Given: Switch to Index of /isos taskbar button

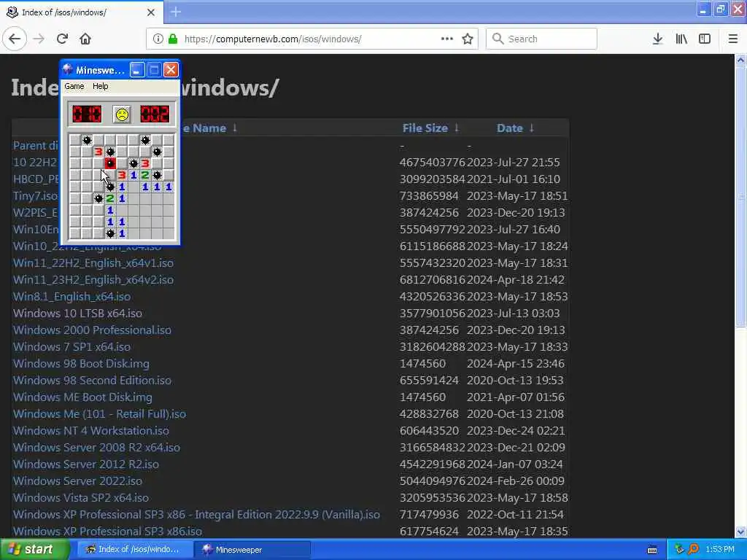Looking at the screenshot, I should coord(135,550).
